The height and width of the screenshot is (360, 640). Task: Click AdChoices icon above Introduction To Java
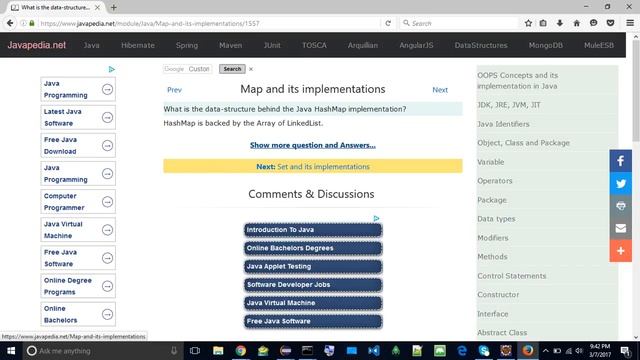pyautogui.click(x=376, y=218)
